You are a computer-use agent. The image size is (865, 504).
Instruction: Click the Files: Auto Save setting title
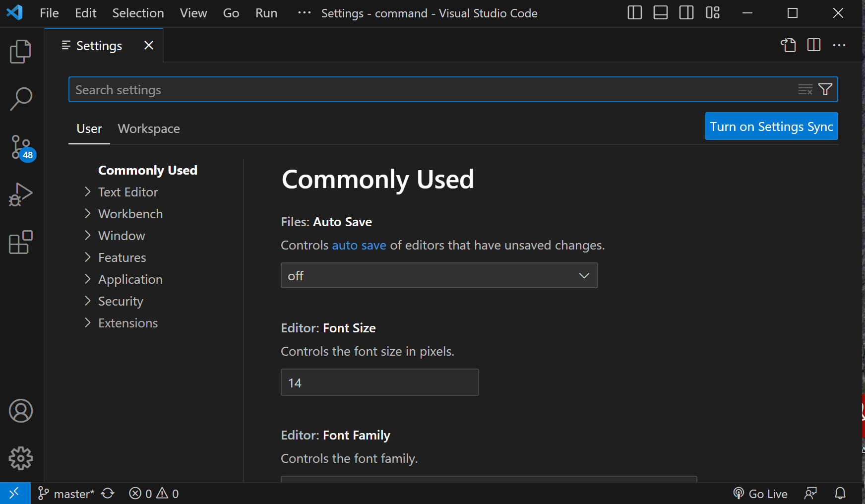[326, 222]
